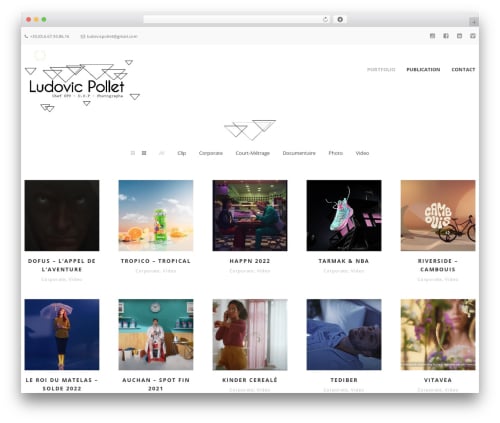Open the Auchan spot thumbnail
This screenshot has width=500, height=423.
click(x=156, y=334)
